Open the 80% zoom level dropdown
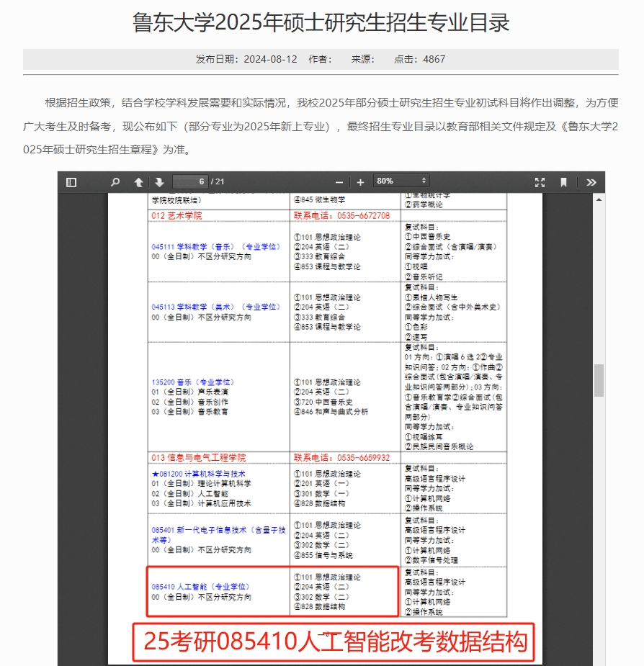Image resolution: width=644 pixels, height=666 pixels. pyautogui.click(x=401, y=181)
